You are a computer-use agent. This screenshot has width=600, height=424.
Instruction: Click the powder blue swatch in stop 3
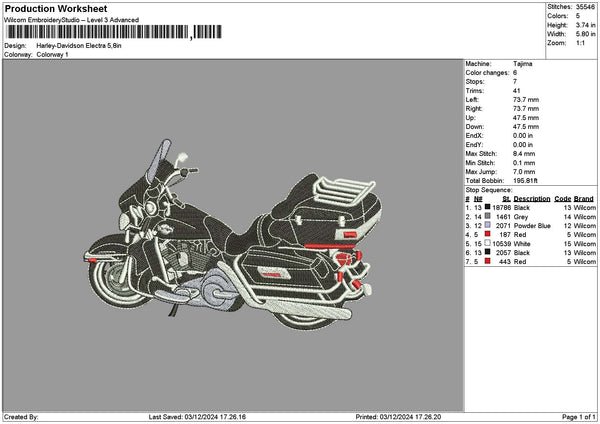pos(487,225)
